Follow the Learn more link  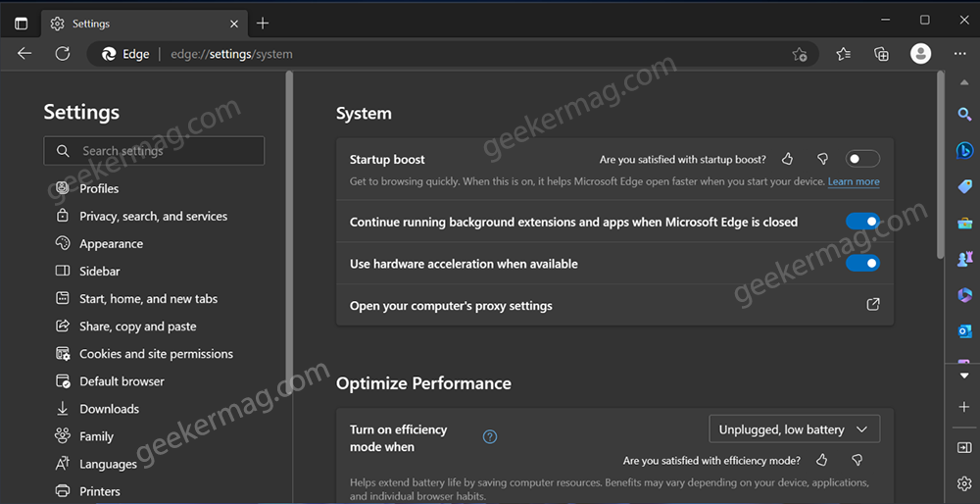(x=854, y=181)
